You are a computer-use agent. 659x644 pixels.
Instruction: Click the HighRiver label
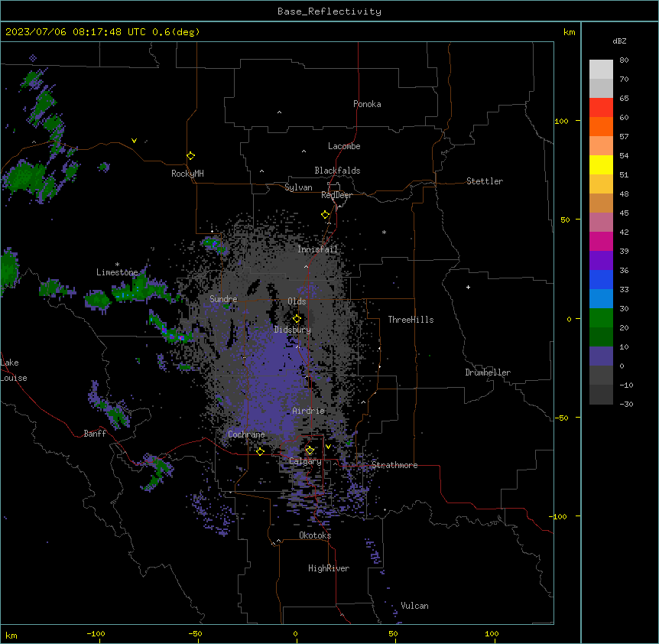pyautogui.click(x=329, y=568)
